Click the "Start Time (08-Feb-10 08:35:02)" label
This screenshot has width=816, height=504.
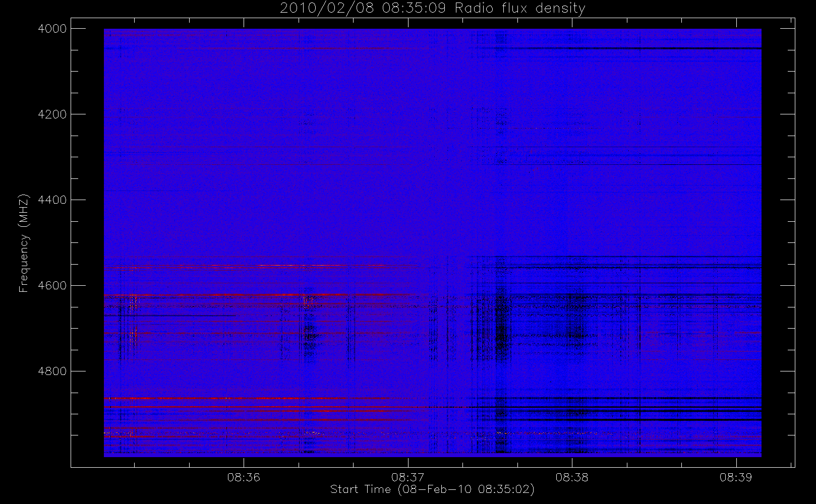point(432,489)
